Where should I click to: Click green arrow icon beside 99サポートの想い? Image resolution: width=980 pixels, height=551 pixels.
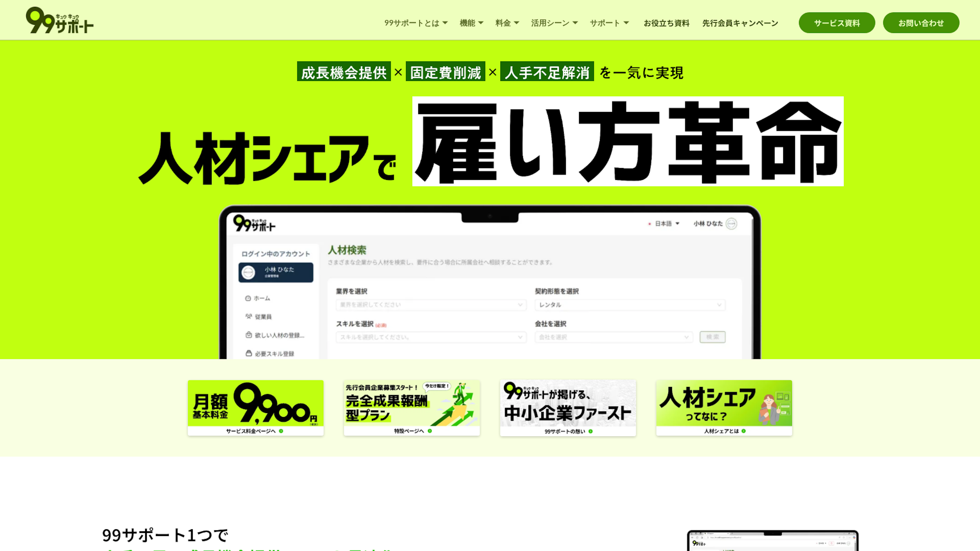[591, 431]
